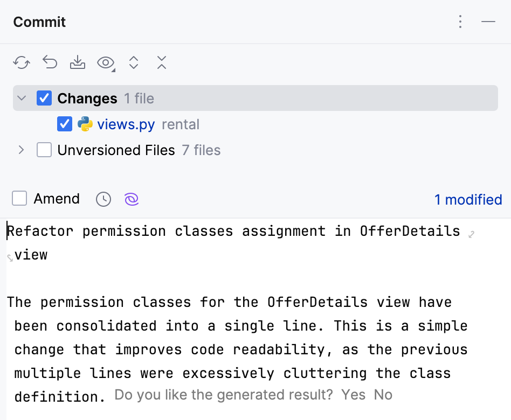This screenshot has width=511, height=420.
Task: Collapse all change nodes via toolbar icon
Action: [x=161, y=62]
